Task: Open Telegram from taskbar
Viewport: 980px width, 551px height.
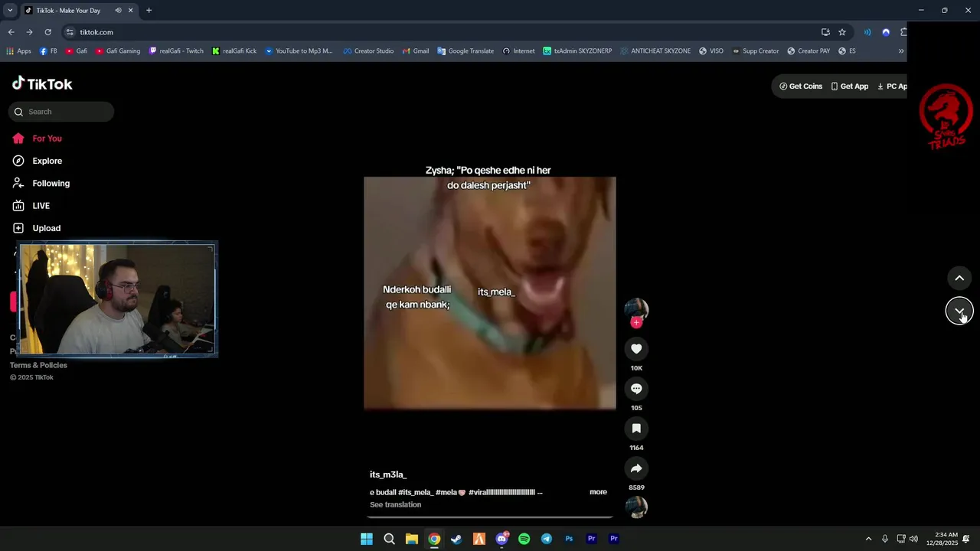Action: coord(546,539)
